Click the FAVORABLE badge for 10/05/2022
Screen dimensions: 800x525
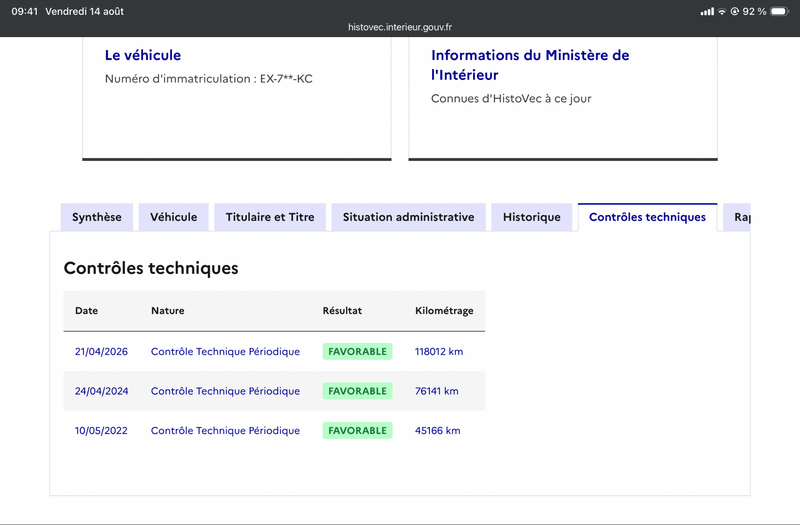(x=358, y=431)
